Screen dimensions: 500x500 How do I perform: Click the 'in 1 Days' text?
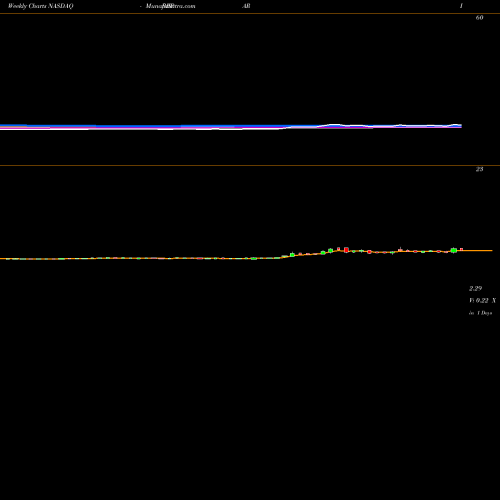[x=480, y=313]
